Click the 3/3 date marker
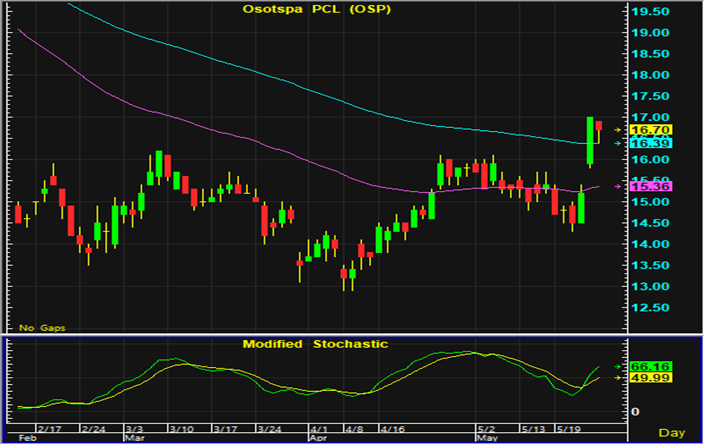 (134, 429)
